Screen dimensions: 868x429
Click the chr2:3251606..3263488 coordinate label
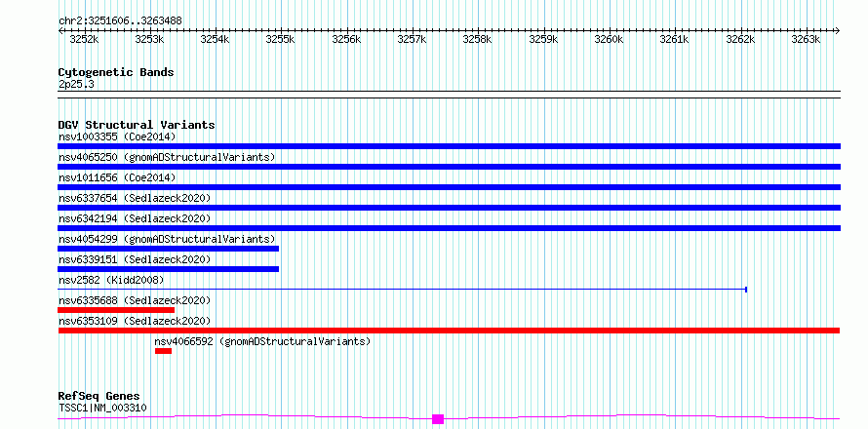pyautogui.click(x=120, y=21)
